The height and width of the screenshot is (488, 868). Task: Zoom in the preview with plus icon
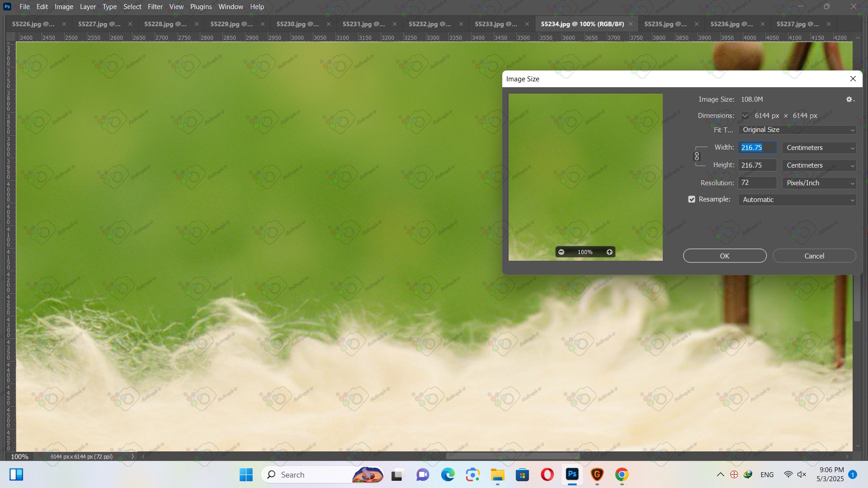609,252
